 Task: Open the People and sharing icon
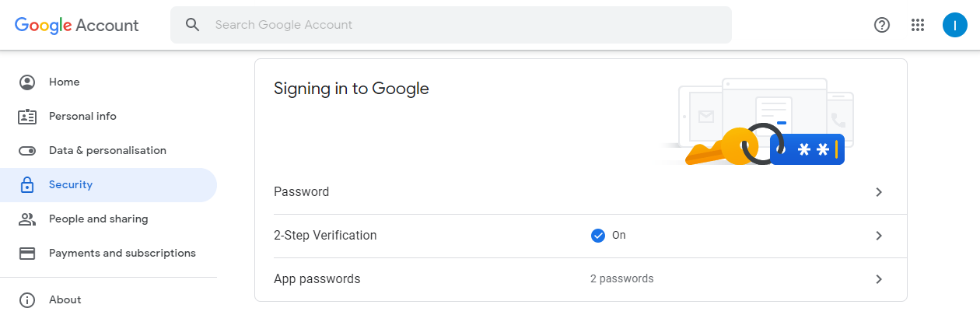(x=27, y=219)
